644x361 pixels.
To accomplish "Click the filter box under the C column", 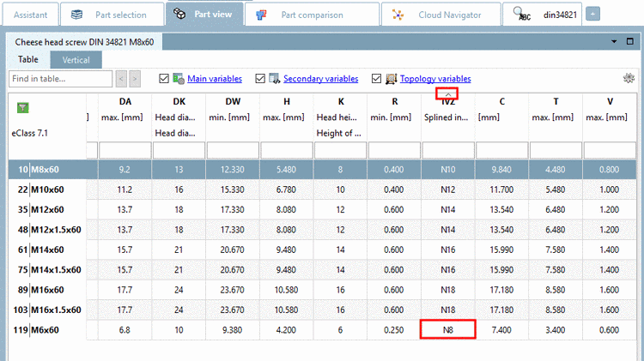I will (501, 150).
